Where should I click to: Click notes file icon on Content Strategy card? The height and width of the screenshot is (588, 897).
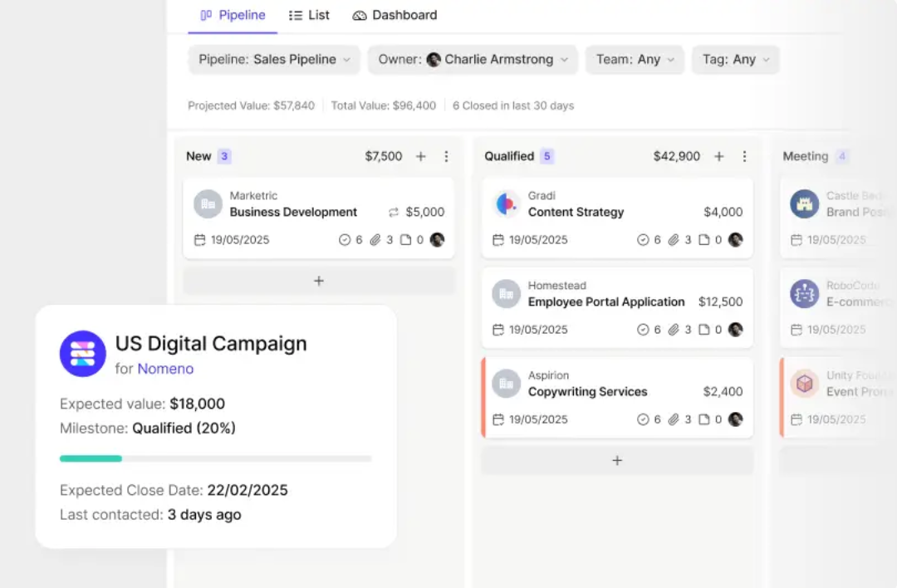click(x=704, y=240)
